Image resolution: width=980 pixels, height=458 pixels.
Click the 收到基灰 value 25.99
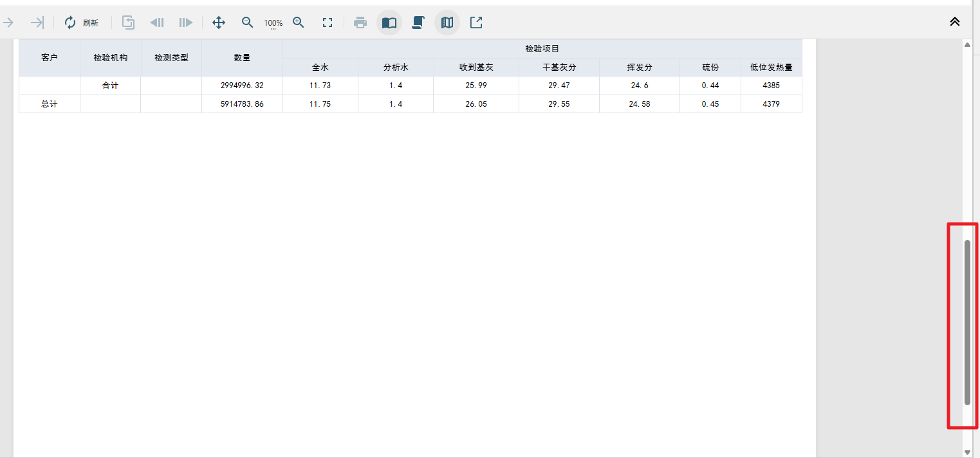[x=476, y=86]
